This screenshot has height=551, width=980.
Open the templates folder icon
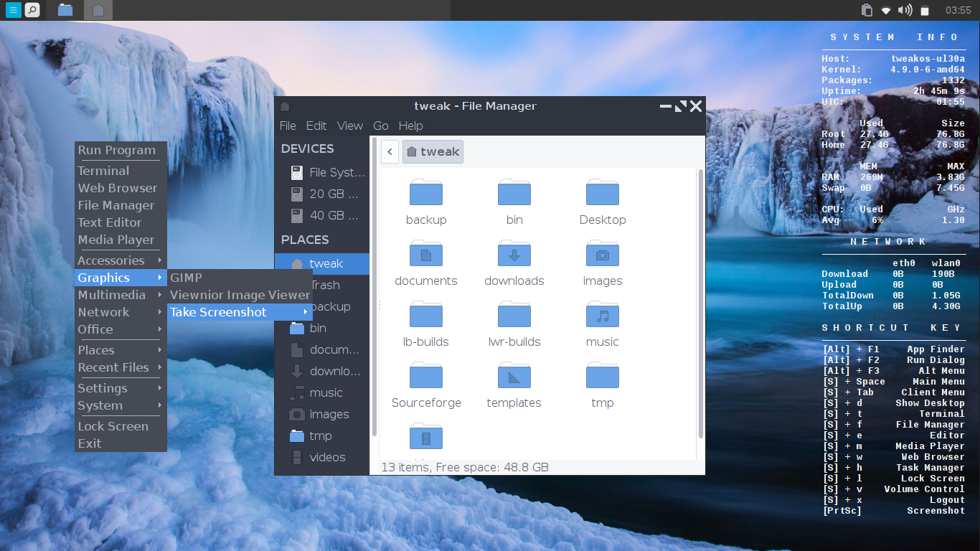tap(514, 377)
